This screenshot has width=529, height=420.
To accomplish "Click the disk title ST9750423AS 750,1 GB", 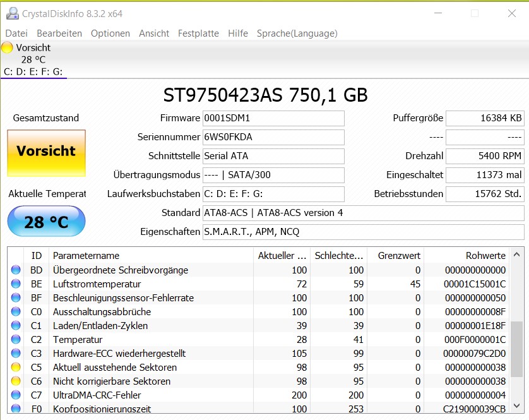I will pyautogui.click(x=265, y=95).
